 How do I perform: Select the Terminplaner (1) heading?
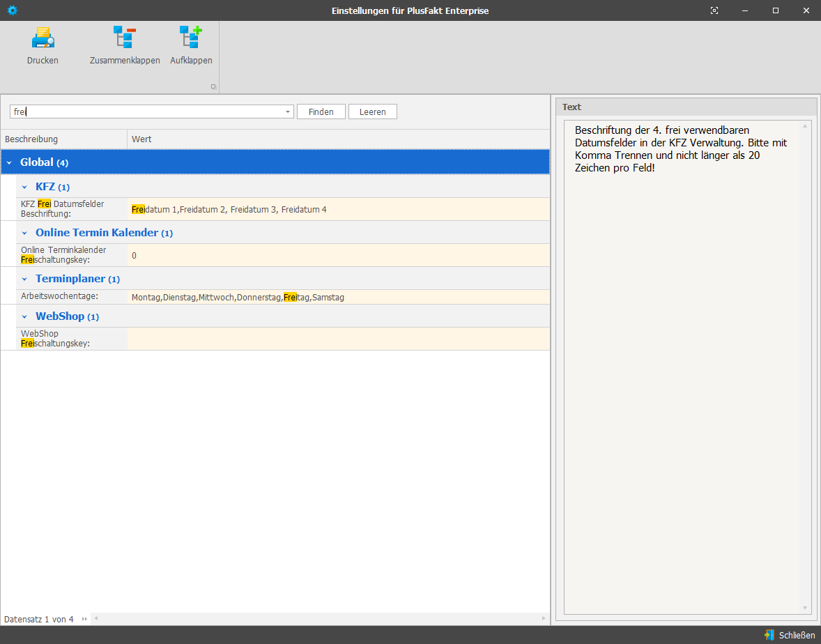coord(77,279)
